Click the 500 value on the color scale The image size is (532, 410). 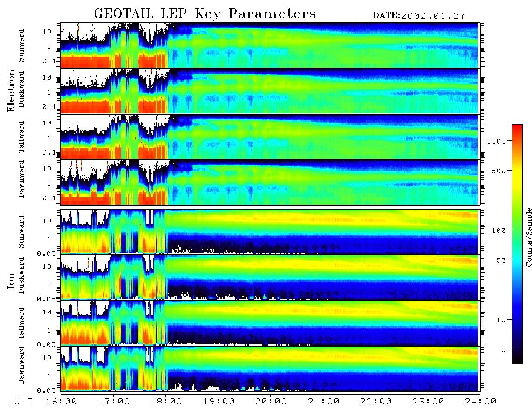point(498,171)
